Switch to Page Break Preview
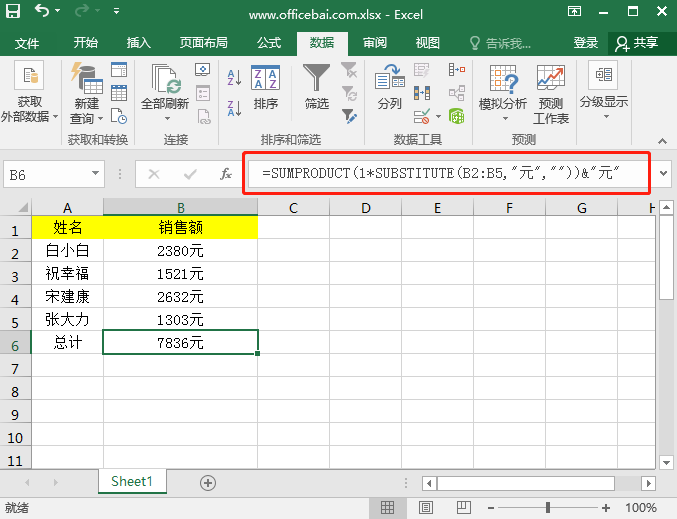677x519 pixels. pyautogui.click(x=464, y=508)
